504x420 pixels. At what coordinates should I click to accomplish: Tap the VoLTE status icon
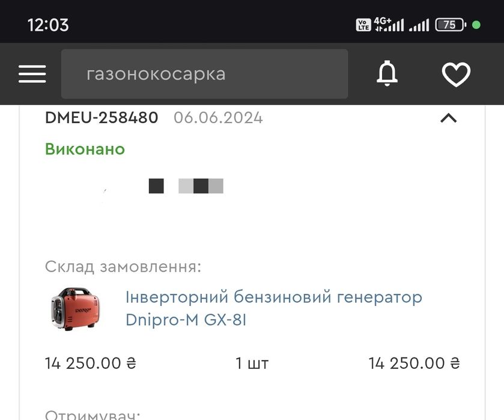(x=363, y=25)
